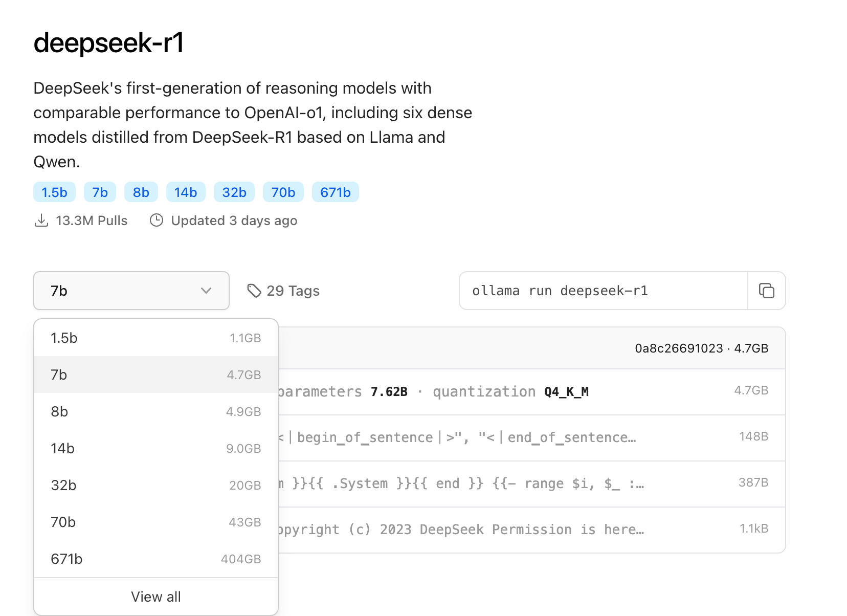Click the blue 14b tag badge
This screenshot has height=616, width=847.
click(186, 192)
